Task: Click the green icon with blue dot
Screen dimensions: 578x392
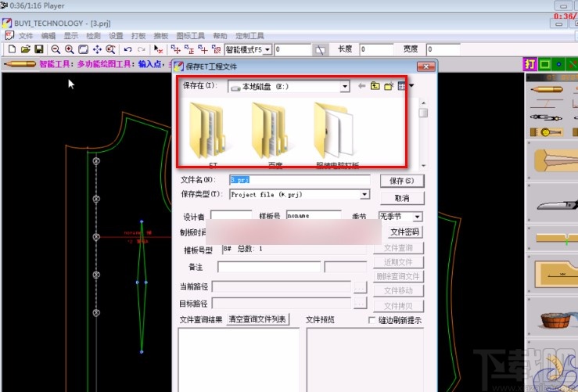Action: [558, 64]
